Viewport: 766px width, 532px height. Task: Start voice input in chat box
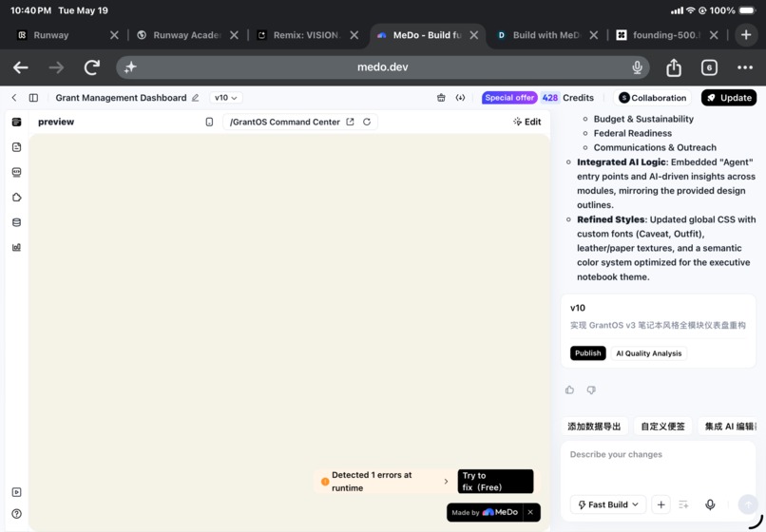point(710,504)
